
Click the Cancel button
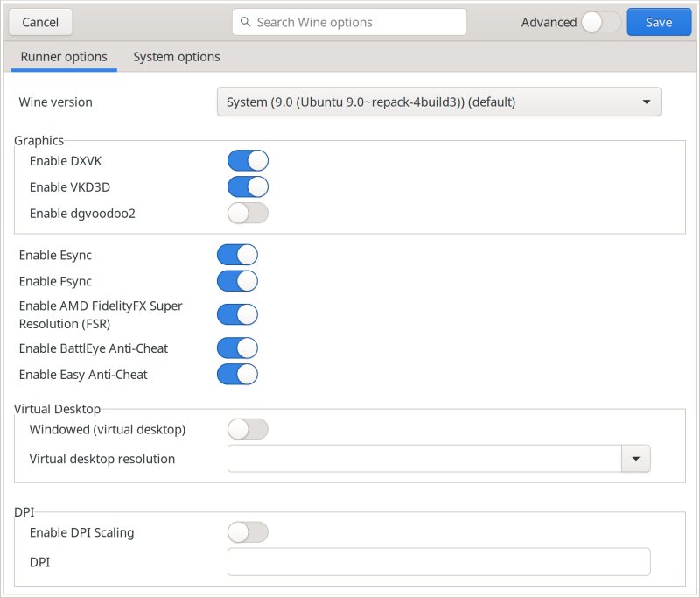[x=40, y=22]
